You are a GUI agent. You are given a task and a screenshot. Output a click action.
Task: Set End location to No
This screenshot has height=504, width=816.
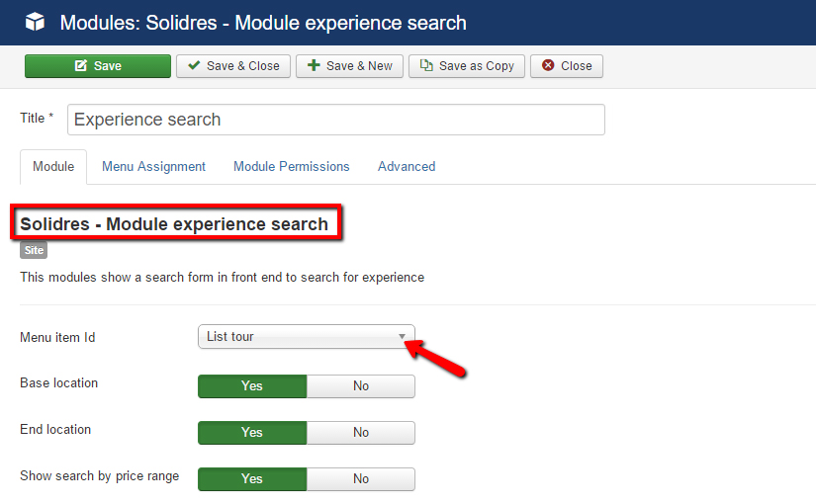pos(361,432)
